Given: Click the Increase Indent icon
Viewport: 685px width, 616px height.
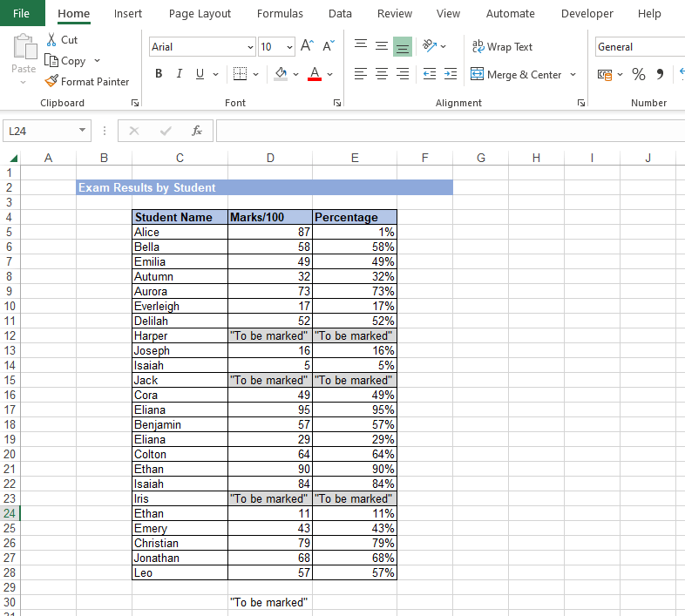Looking at the screenshot, I should point(450,75).
